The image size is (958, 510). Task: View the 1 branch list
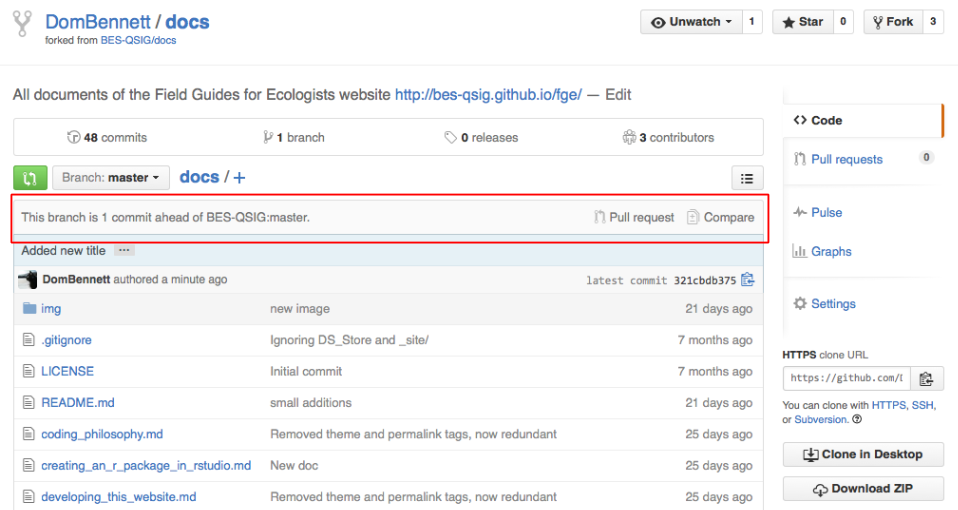(x=294, y=137)
